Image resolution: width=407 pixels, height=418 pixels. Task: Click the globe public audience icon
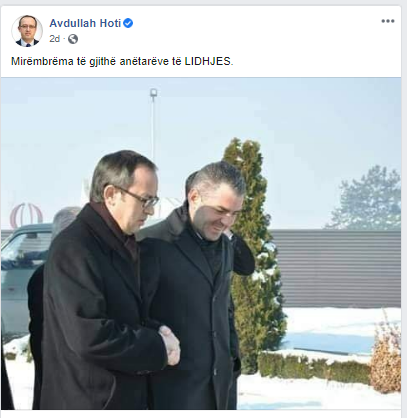73,39
